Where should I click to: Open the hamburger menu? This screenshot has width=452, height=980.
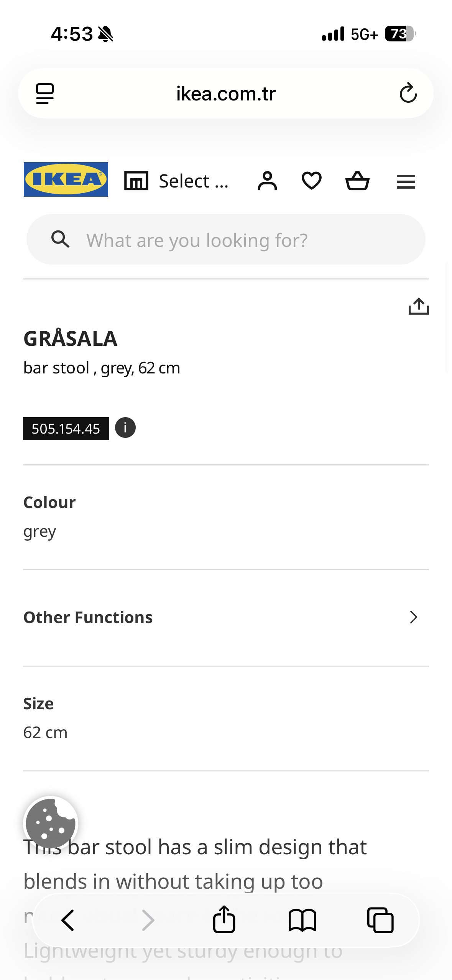(x=406, y=182)
